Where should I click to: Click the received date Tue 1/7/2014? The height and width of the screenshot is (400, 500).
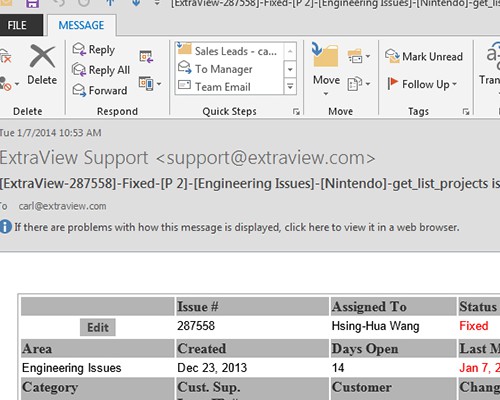51,133
